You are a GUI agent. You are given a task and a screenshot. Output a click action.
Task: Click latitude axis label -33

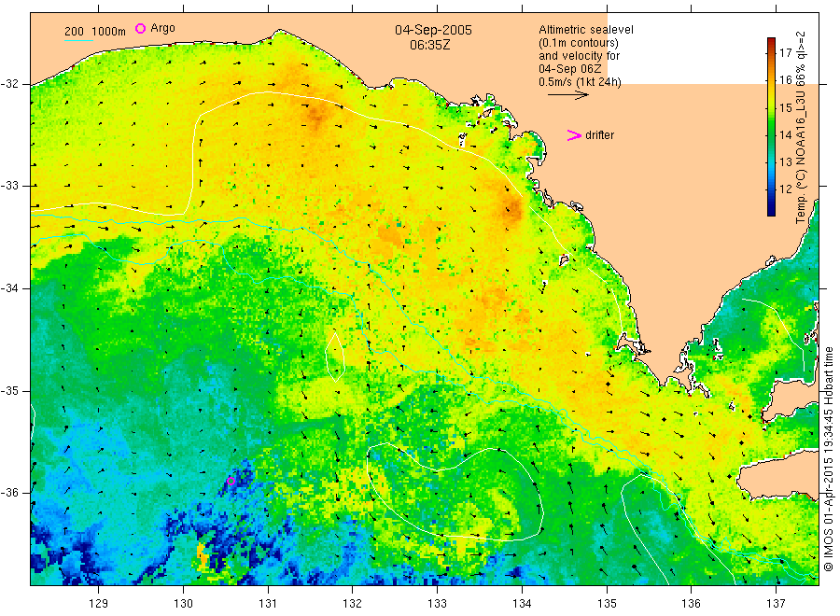[x=9, y=186]
